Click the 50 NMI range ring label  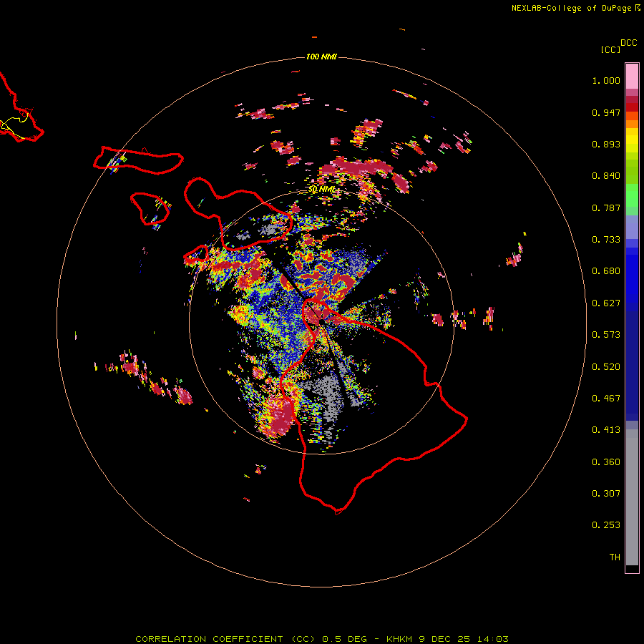click(x=321, y=190)
